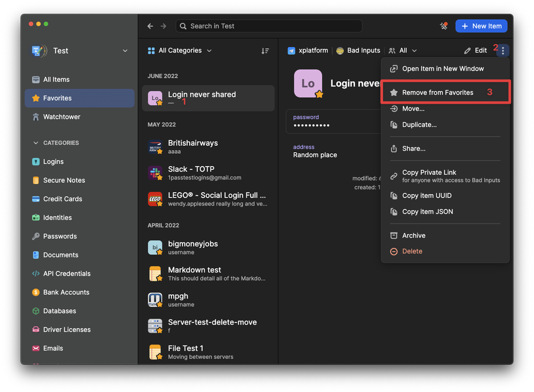Viewport: 534px width, 392px height.
Task: Select Delete in the context menu
Action: (x=412, y=252)
